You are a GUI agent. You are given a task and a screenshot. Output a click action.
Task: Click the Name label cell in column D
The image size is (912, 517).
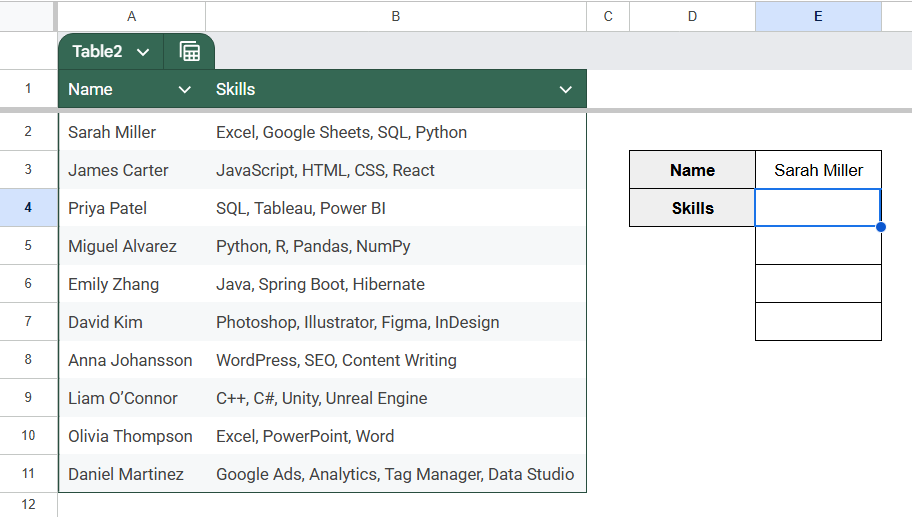(692, 170)
